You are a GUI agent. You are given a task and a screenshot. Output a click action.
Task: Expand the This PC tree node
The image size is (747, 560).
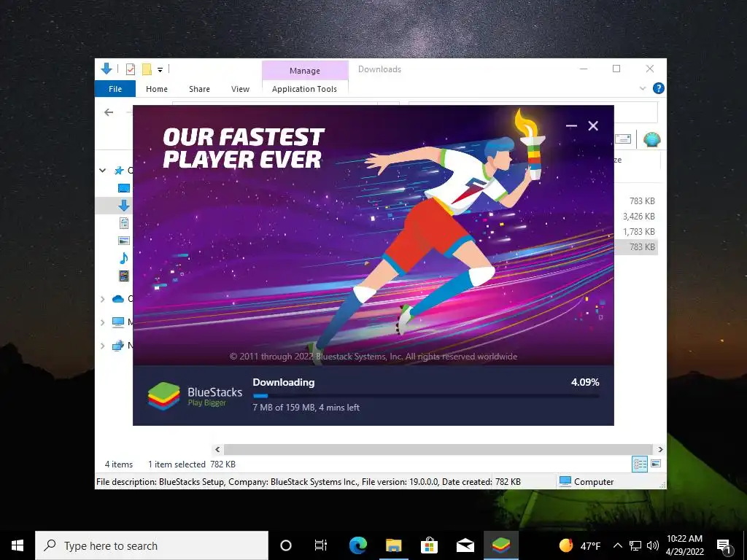pos(102,322)
